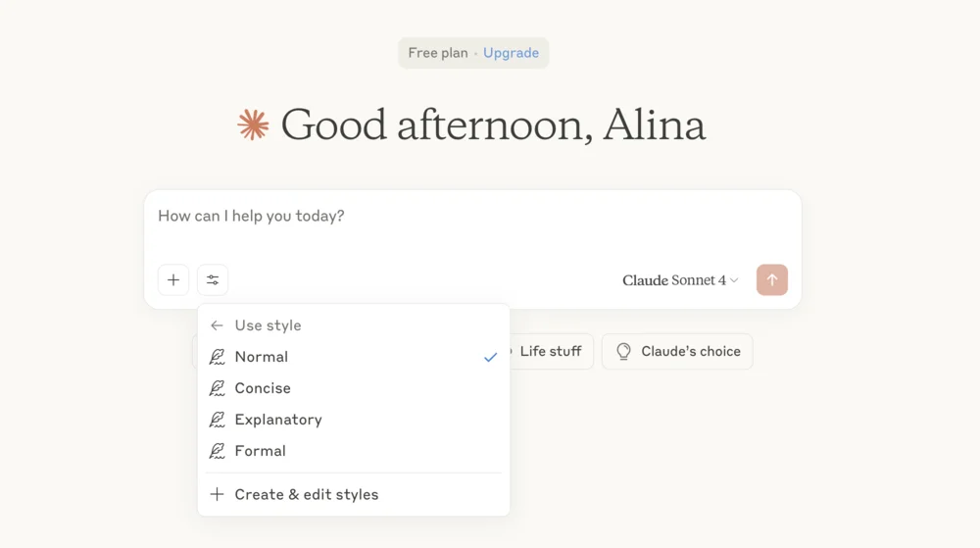Click the back arrow next to Use style
Screen dimensions: 980x548
217,325
